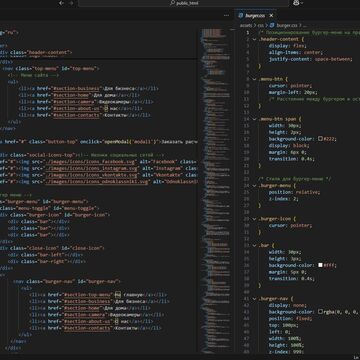Click the div class="bar-left" line
The image size is (360, 360).
(45, 255)
